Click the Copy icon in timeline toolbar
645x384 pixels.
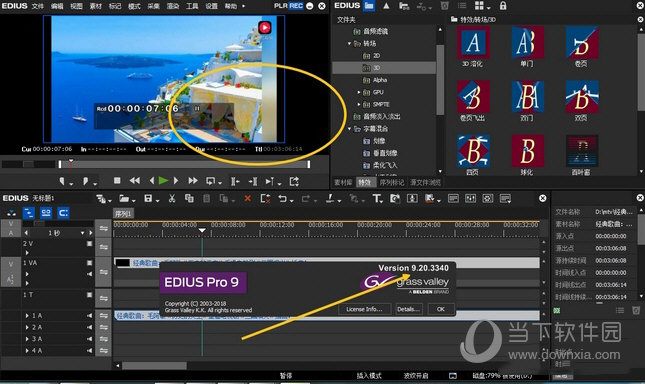coord(189,199)
